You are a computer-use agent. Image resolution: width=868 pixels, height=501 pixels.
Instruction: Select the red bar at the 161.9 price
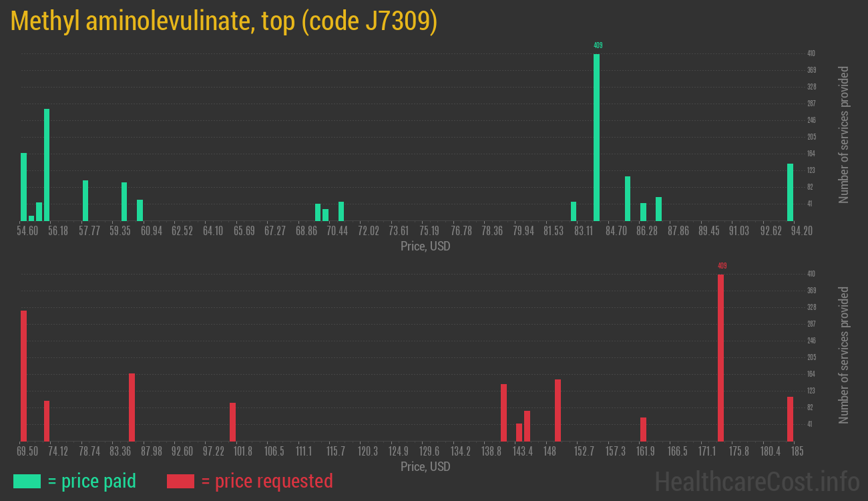pos(643,429)
